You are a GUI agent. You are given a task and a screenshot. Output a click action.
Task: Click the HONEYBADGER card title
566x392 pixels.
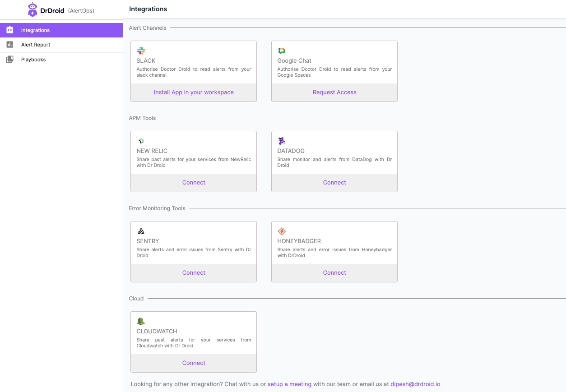[x=299, y=241]
